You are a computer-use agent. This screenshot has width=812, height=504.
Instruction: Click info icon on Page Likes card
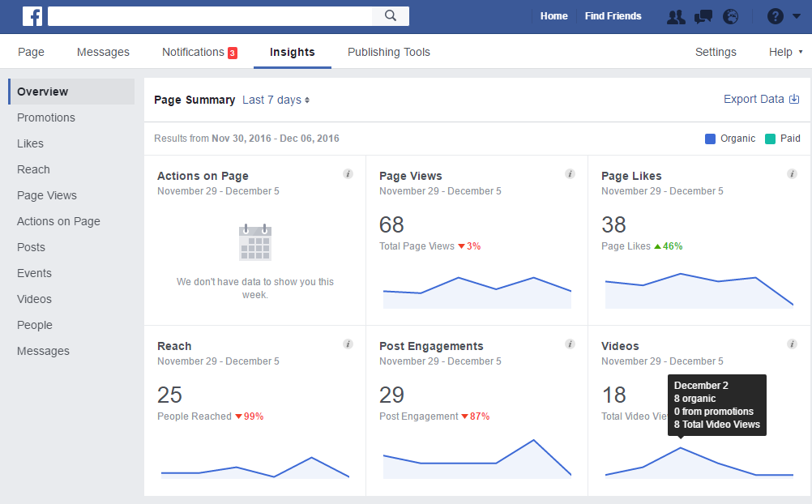point(792,174)
